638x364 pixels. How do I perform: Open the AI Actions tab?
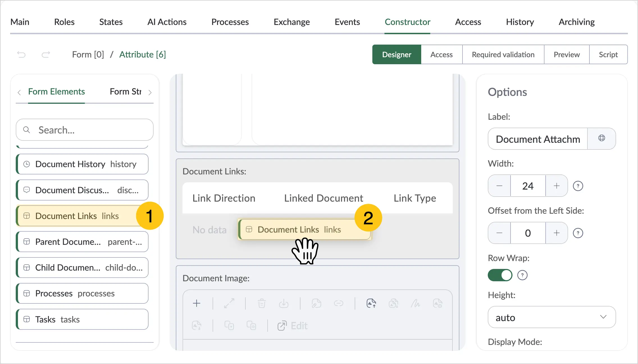(x=167, y=22)
